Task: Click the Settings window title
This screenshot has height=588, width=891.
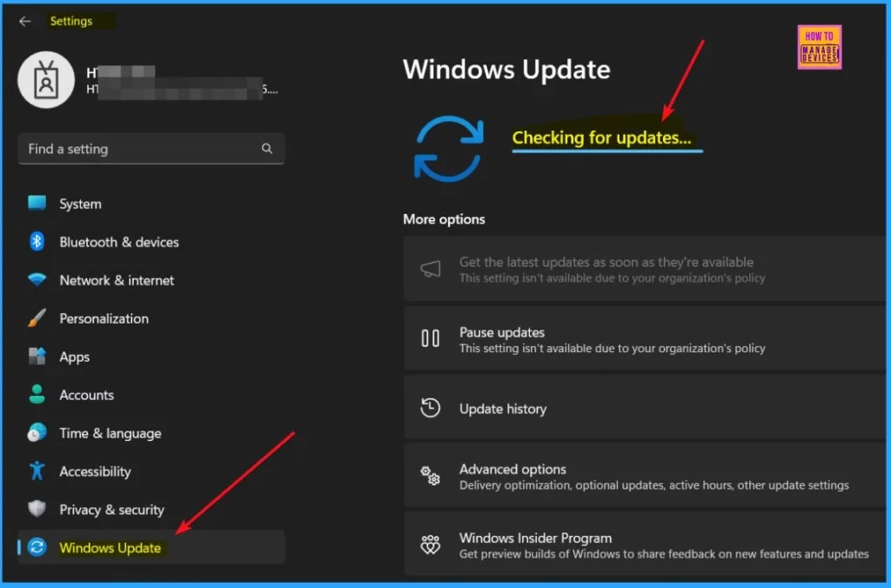Action: [71, 21]
